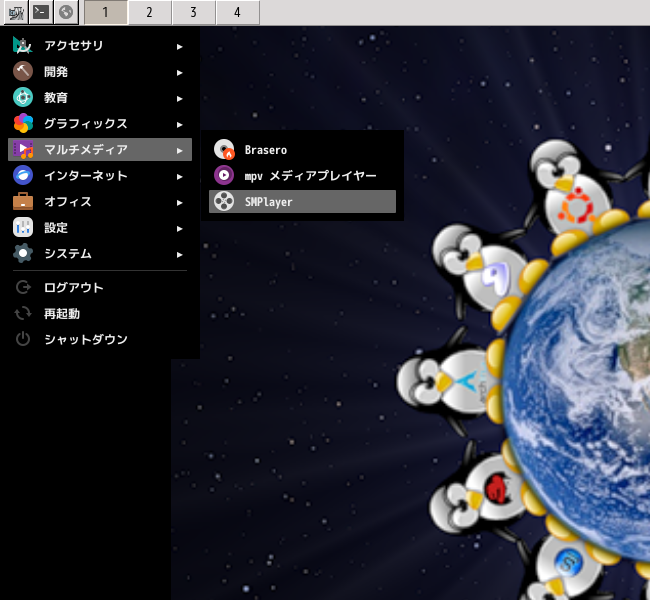650x600 pixels.
Task: Expand the オフィス submenu arrow
Action: [x=179, y=203]
